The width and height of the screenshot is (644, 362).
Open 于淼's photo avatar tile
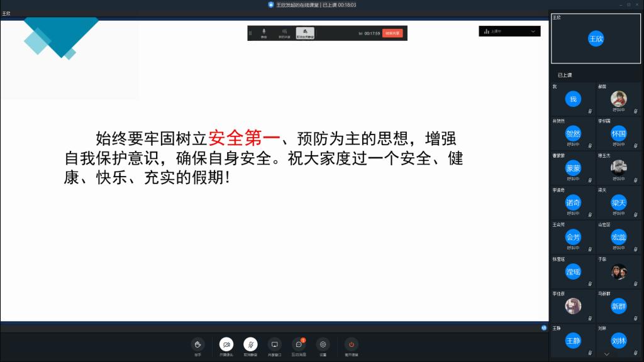coord(619,271)
